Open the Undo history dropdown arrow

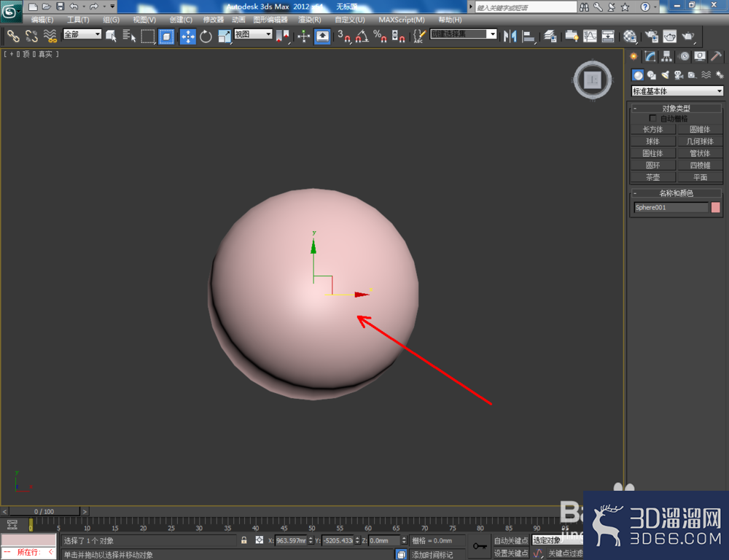[84, 7]
